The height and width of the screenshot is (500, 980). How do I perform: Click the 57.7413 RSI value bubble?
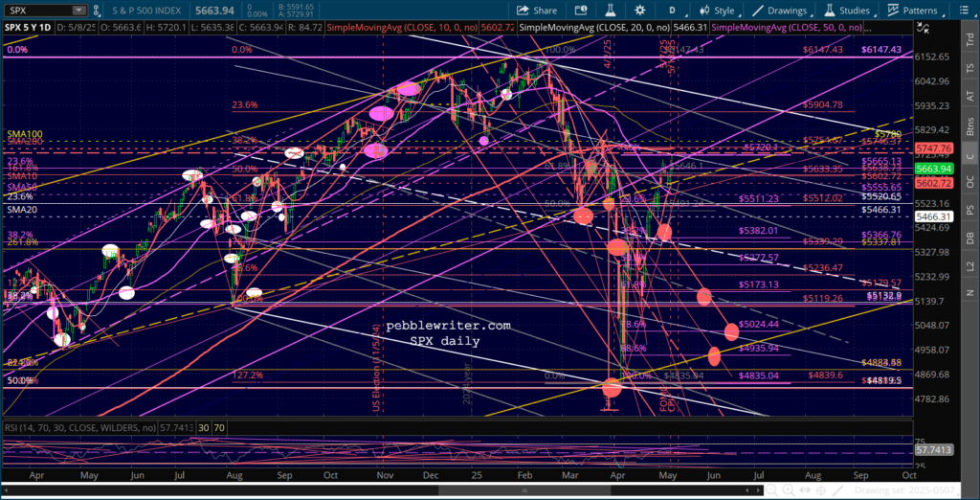[x=932, y=449]
